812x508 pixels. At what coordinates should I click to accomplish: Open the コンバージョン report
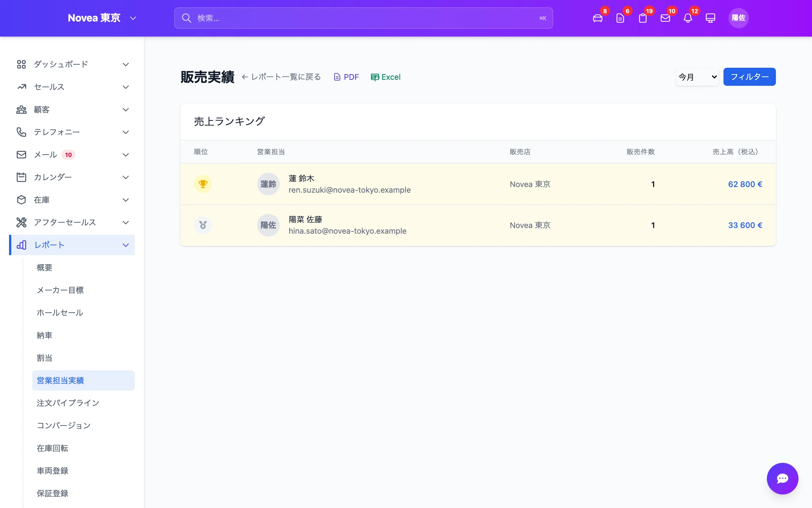point(83,426)
